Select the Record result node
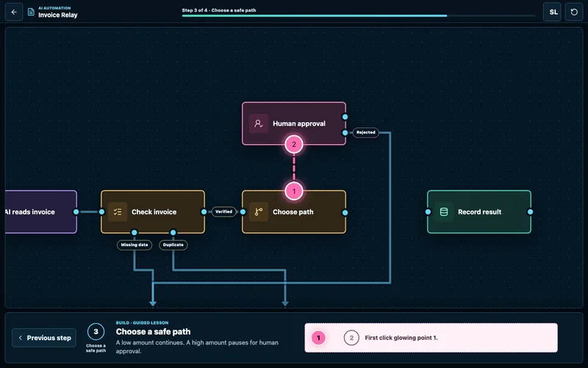This screenshot has height=368, width=588. (x=479, y=212)
